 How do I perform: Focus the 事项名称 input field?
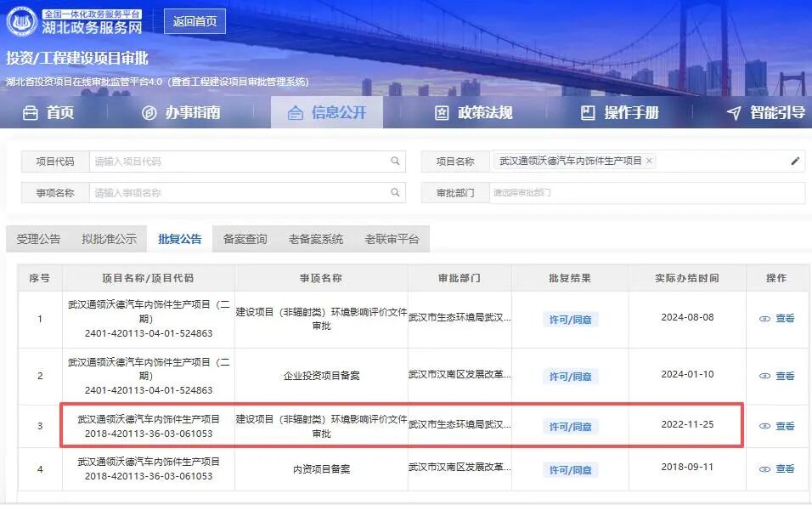point(247,193)
